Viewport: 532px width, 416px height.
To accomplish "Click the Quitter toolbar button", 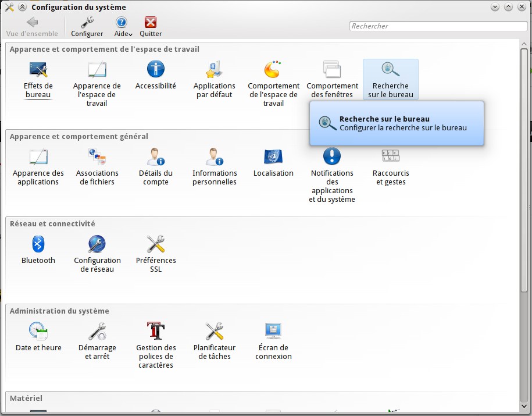I will pyautogui.click(x=151, y=27).
